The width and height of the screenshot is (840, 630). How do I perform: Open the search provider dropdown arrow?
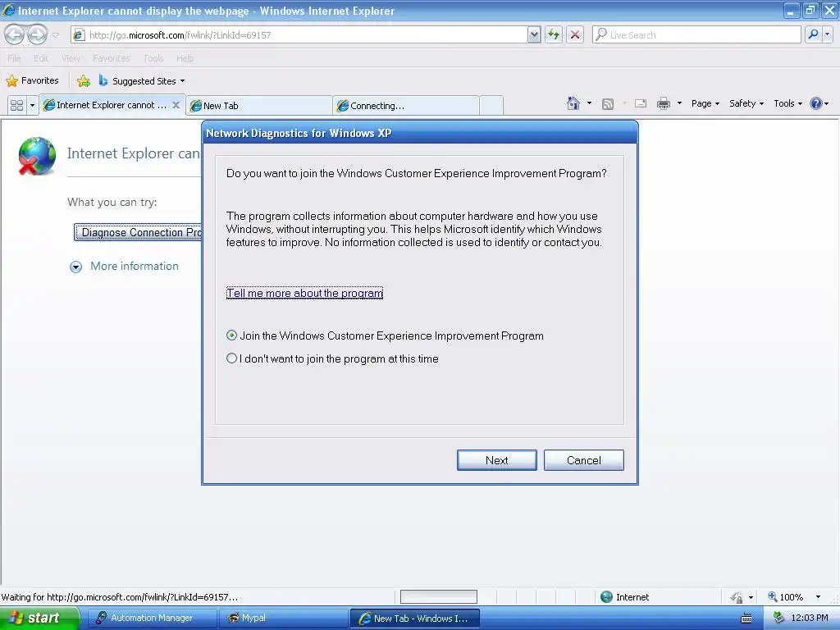[x=827, y=34]
